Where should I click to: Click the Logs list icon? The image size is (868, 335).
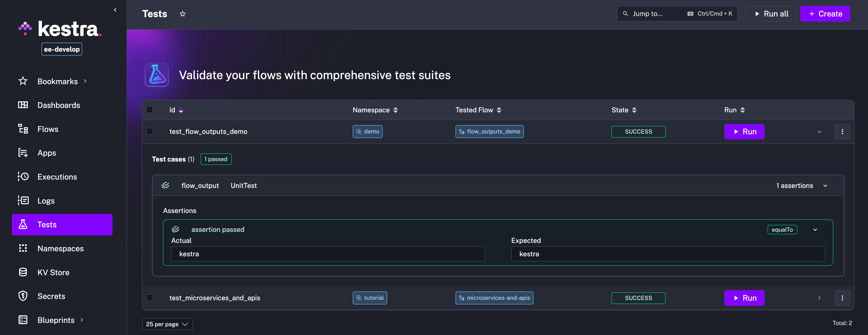click(23, 200)
